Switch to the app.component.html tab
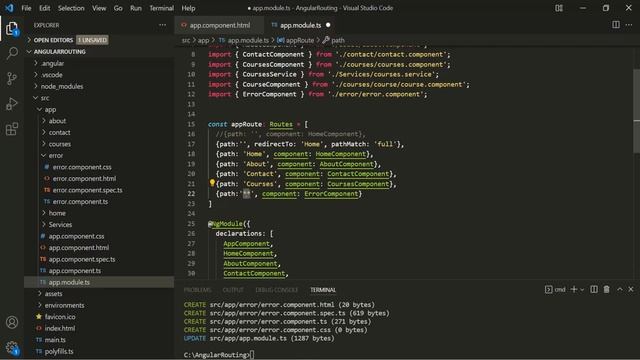The height and width of the screenshot is (360, 640). pyautogui.click(x=219, y=25)
